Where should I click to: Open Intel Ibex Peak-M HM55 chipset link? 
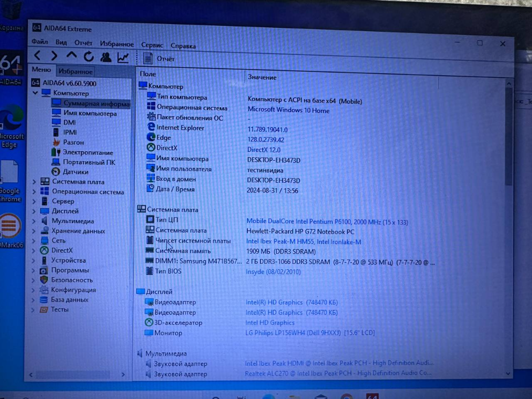304,241
